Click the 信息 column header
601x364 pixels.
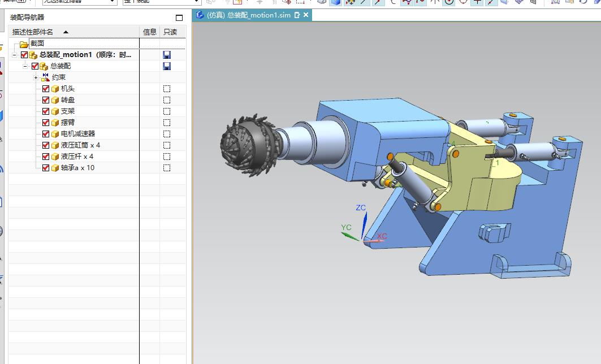pos(149,32)
